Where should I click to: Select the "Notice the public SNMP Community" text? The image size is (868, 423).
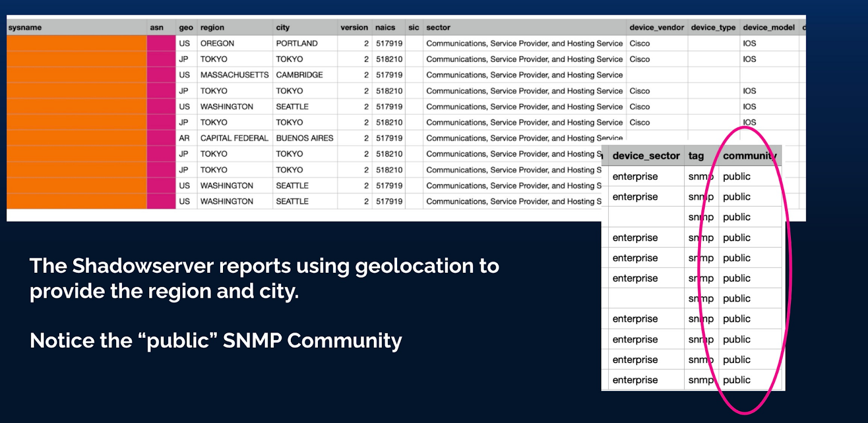216,341
